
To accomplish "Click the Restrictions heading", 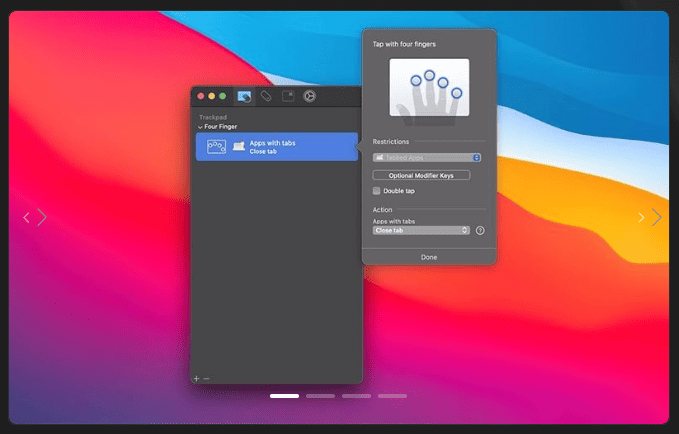I will coord(391,142).
